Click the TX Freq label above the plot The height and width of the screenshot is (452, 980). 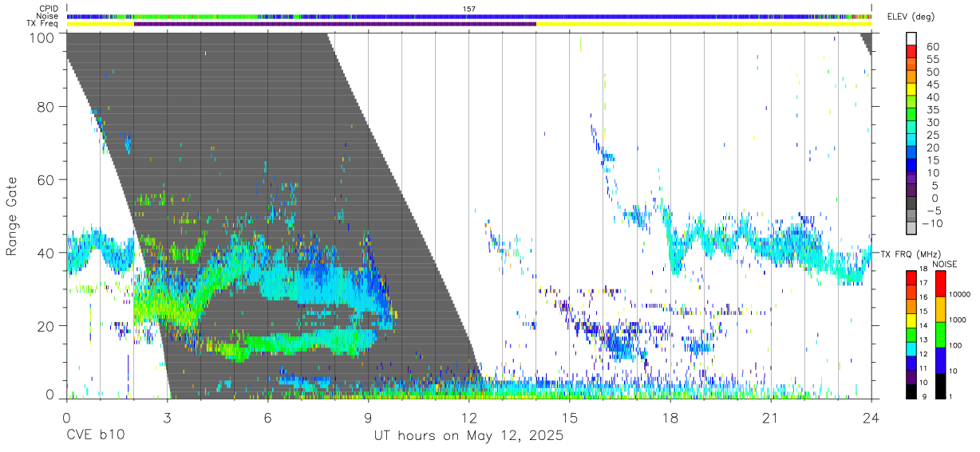(x=43, y=24)
